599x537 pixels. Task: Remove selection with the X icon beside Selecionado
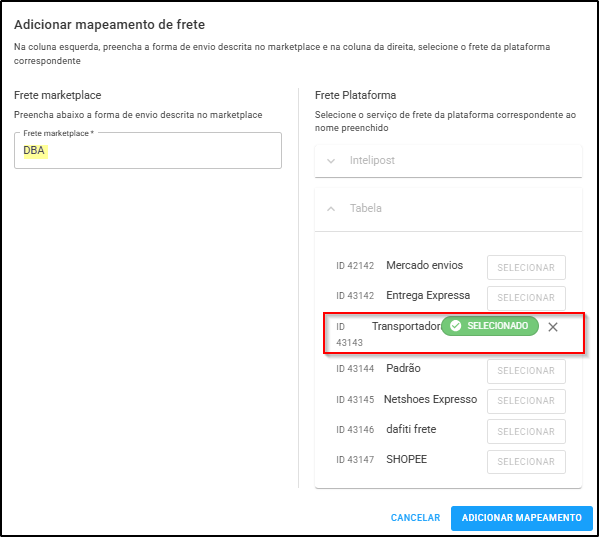coord(552,327)
